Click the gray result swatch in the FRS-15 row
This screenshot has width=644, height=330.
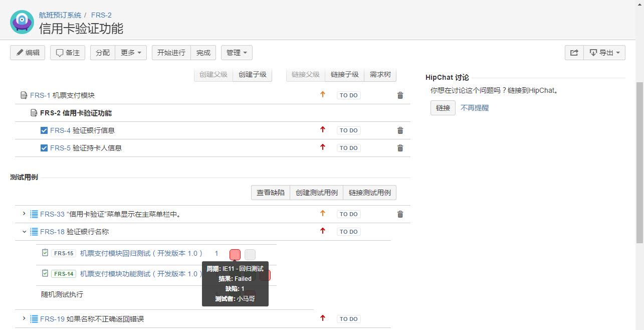tap(250, 254)
